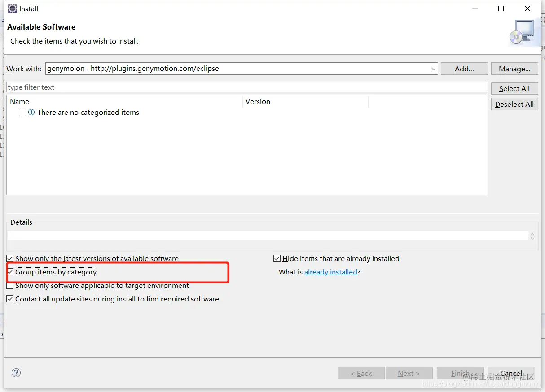Click the Details text area
The height and width of the screenshot is (392, 545).
pyautogui.click(x=268, y=235)
